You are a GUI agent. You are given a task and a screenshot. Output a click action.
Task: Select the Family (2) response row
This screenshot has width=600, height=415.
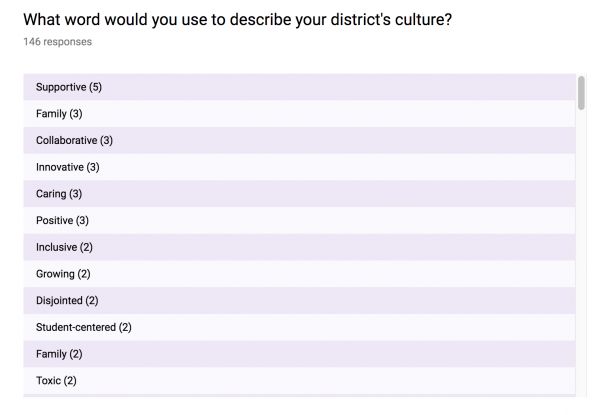coord(299,354)
